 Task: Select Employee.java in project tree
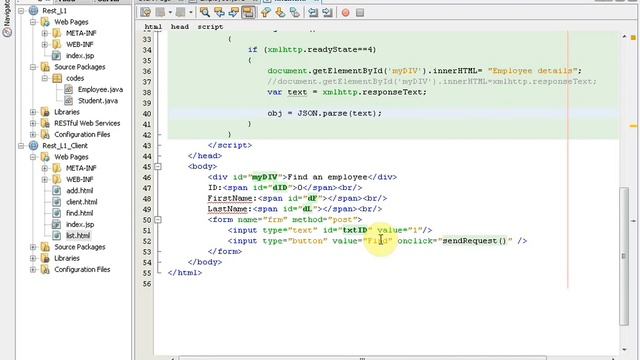[x=100, y=89]
